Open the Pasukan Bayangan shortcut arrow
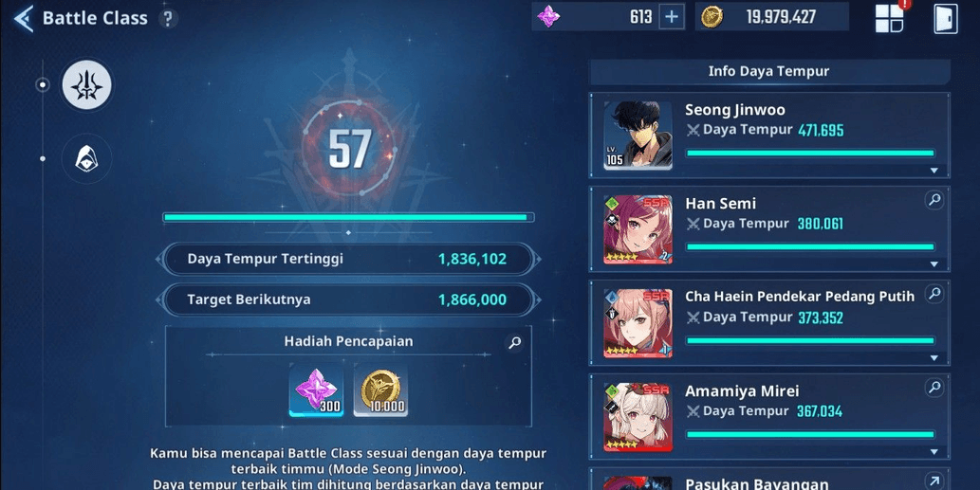This screenshot has height=490, width=980. (x=934, y=481)
